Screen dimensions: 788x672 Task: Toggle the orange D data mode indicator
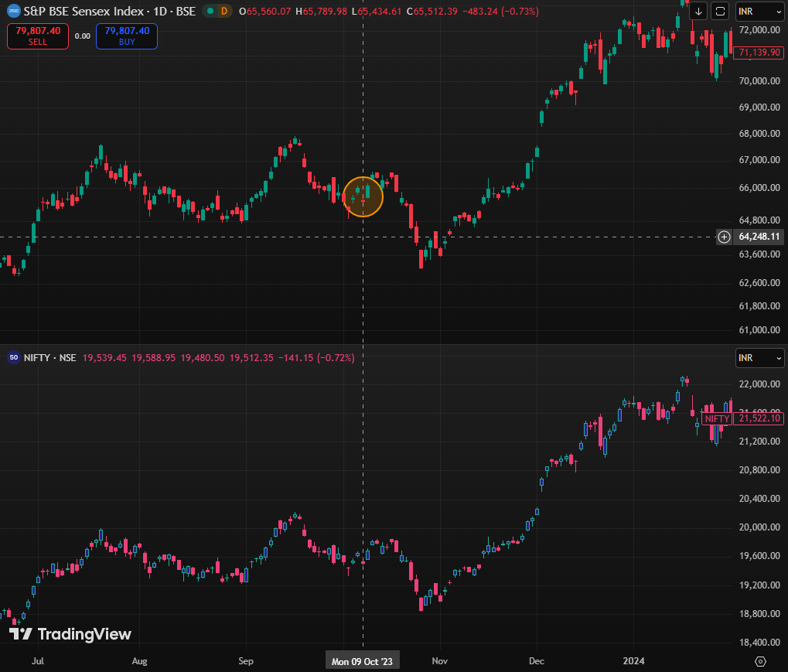pyautogui.click(x=224, y=11)
